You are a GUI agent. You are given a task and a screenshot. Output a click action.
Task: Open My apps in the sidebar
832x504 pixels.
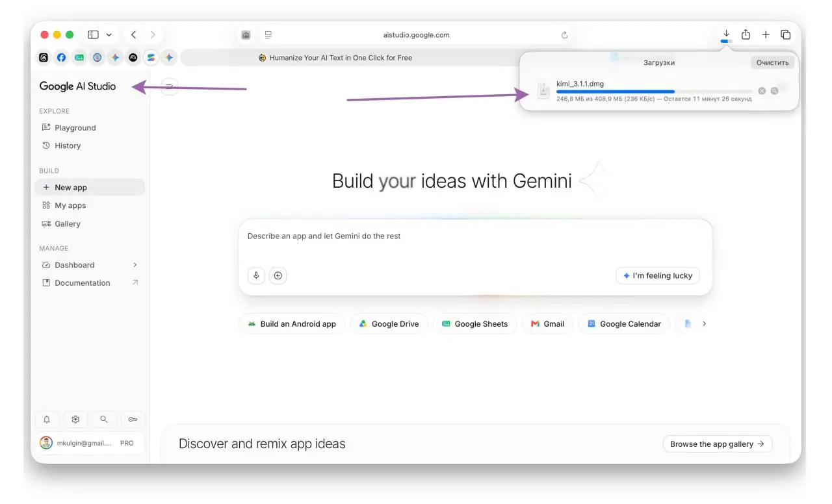[x=90, y=206]
